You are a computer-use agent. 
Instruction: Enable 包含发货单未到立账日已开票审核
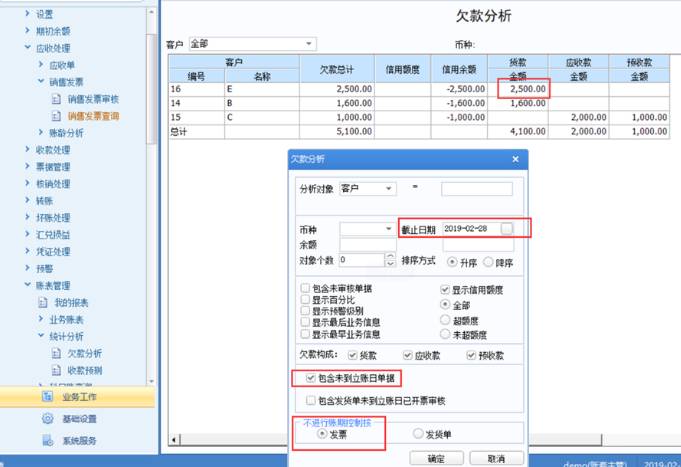[x=311, y=400]
